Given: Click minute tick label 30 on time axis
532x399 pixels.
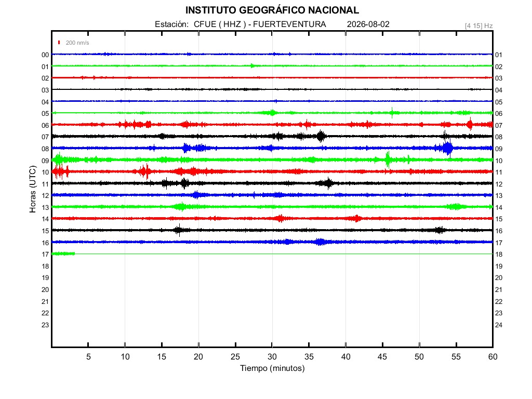Looking at the screenshot, I should click(x=272, y=357).
